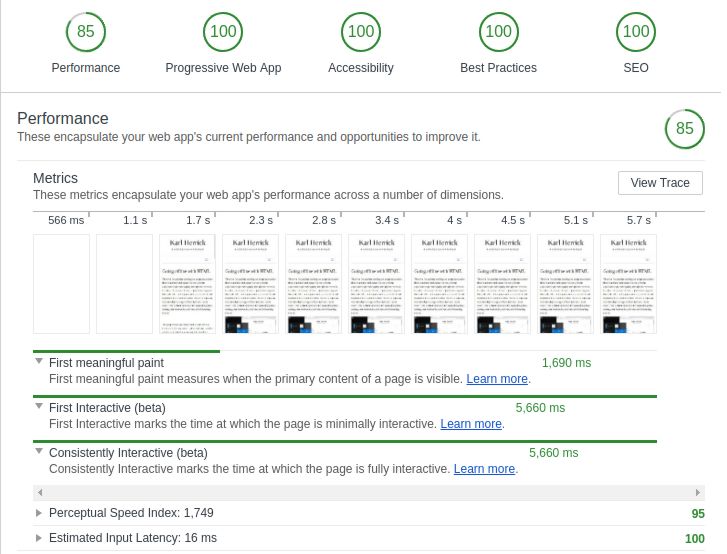Click the Performance score gauge 85 at top
Viewport: 727px width, 554px height.
pos(86,32)
